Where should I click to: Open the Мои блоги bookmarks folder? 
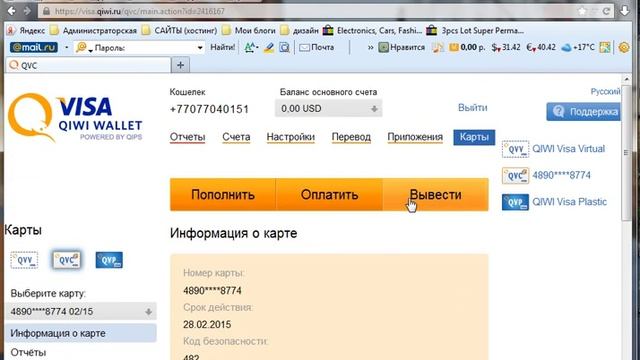249,31
